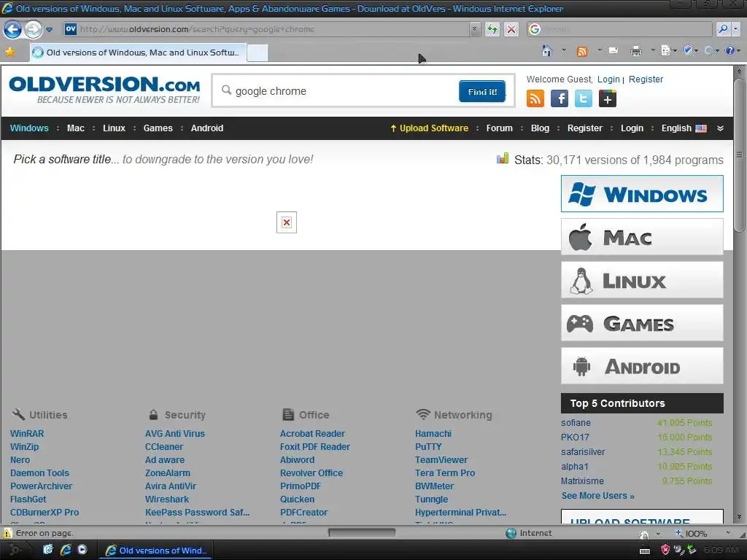
Task: Click the large GAMES platform button
Action: [642, 323]
